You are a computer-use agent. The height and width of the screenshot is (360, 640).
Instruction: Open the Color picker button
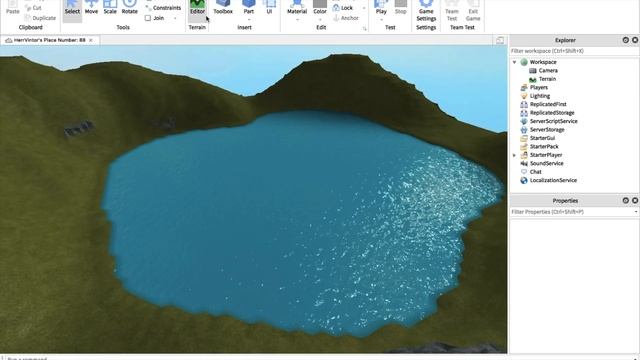point(320,7)
